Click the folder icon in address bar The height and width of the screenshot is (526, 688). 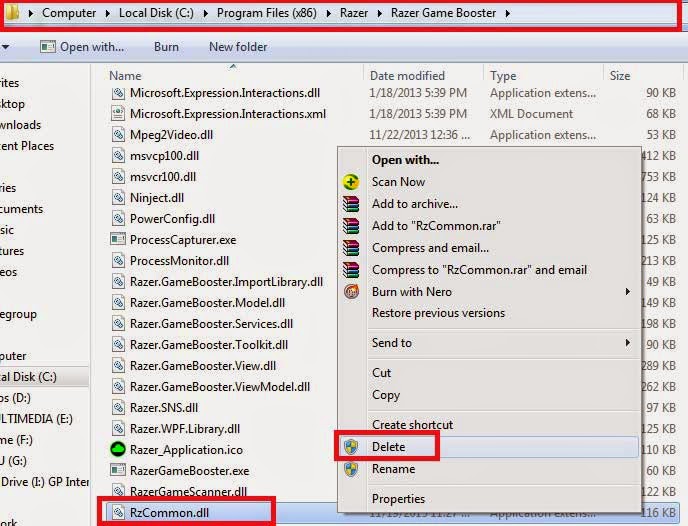tap(12, 13)
